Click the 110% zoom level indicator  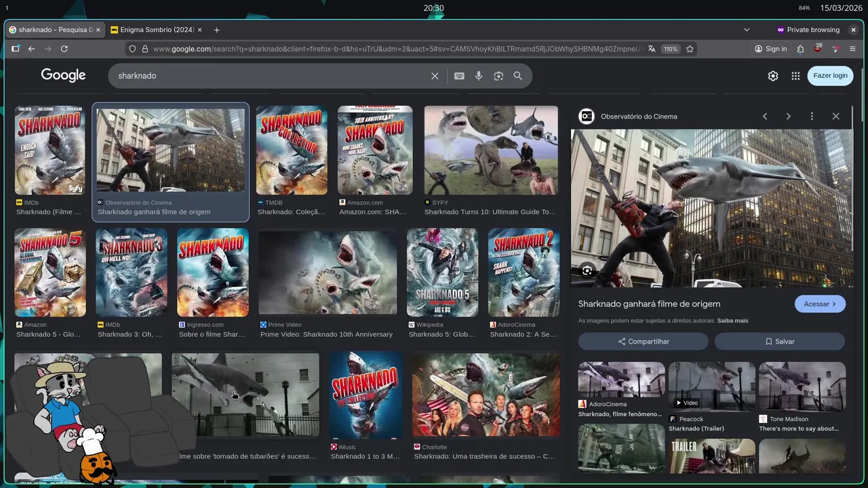coord(671,49)
